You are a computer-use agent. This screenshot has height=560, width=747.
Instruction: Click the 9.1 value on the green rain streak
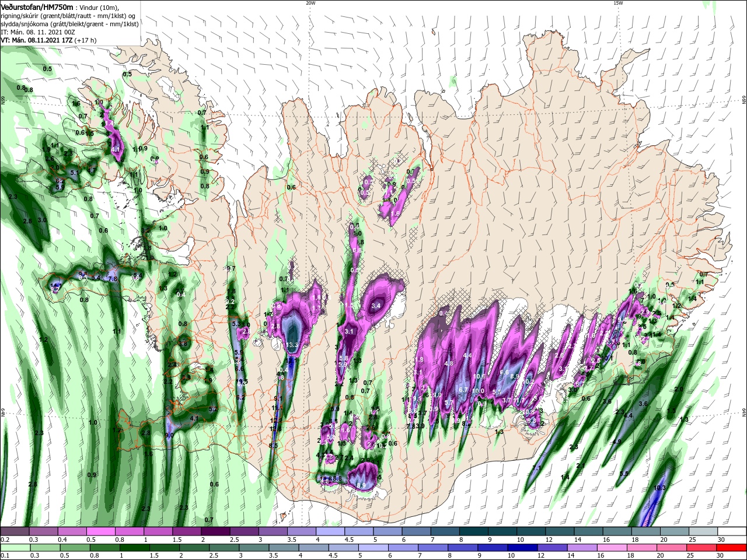point(278,399)
